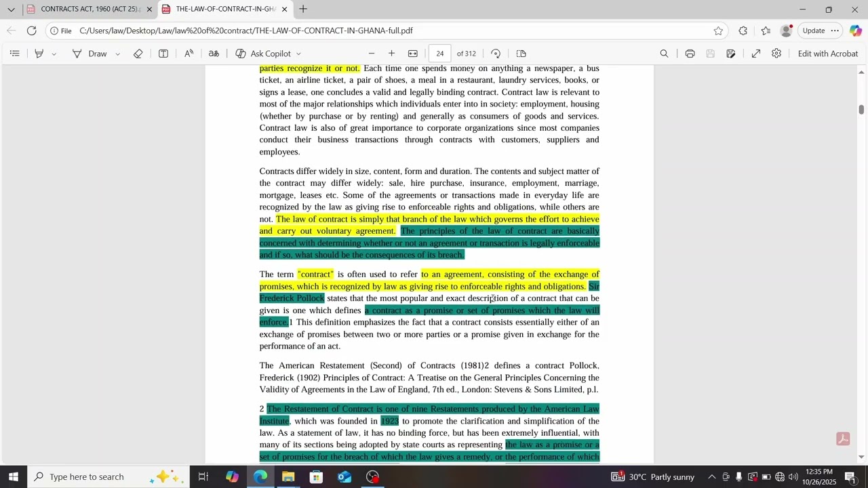This screenshot has height=488, width=868.
Task: Choose the Add text tool
Action: [163, 54]
